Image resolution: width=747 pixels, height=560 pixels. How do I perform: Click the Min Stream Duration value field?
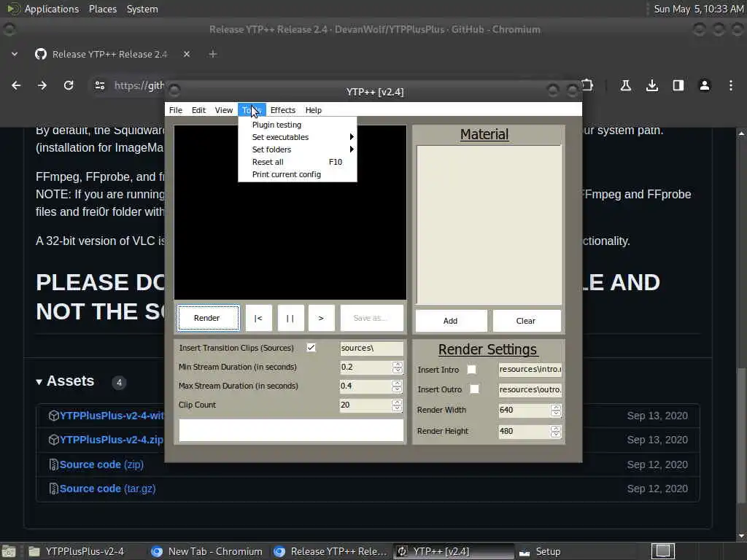(x=365, y=367)
